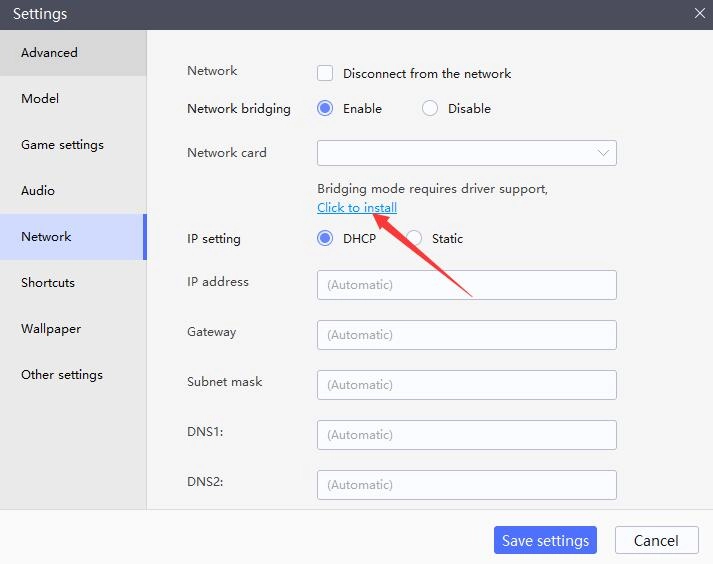Cancel the settings changes

coord(656,540)
